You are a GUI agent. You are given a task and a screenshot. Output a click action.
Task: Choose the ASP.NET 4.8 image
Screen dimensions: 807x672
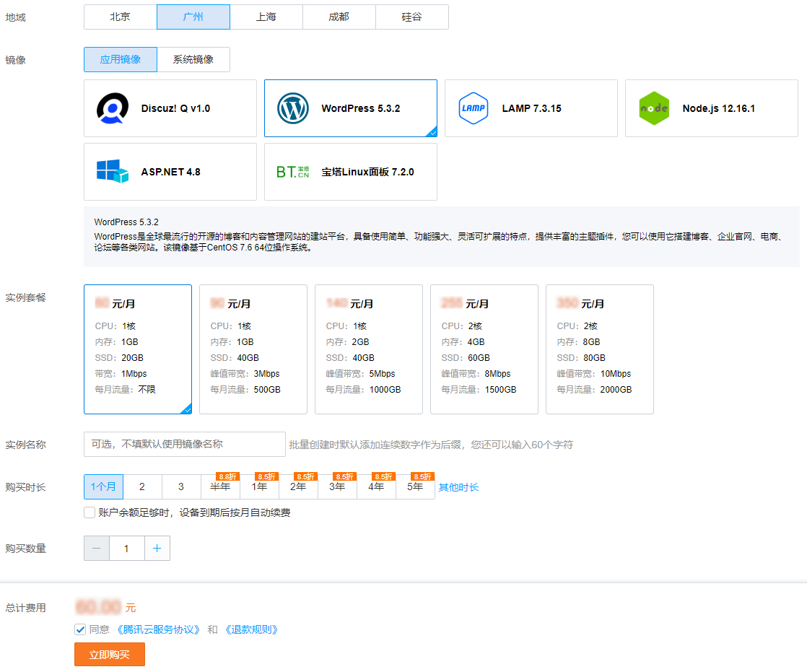(170, 171)
